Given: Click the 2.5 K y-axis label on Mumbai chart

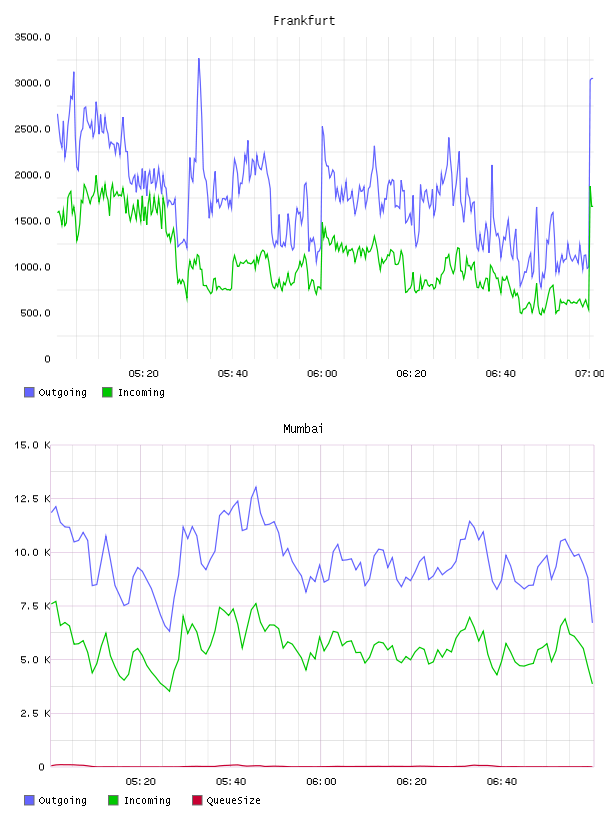Looking at the screenshot, I should pos(35,713).
